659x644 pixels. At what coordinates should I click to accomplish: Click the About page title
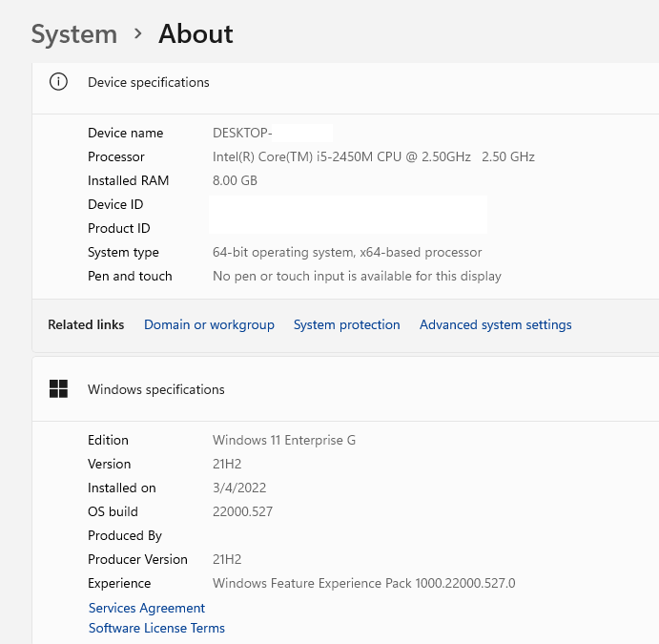tap(196, 34)
